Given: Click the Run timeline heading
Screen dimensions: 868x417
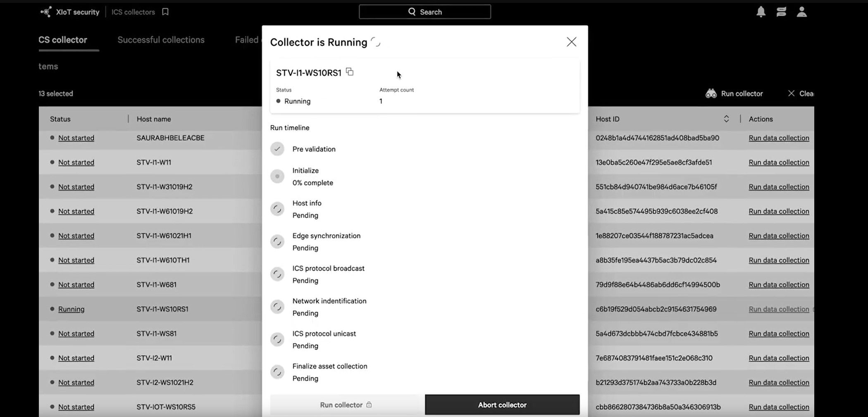Looking at the screenshot, I should (290, 128).
